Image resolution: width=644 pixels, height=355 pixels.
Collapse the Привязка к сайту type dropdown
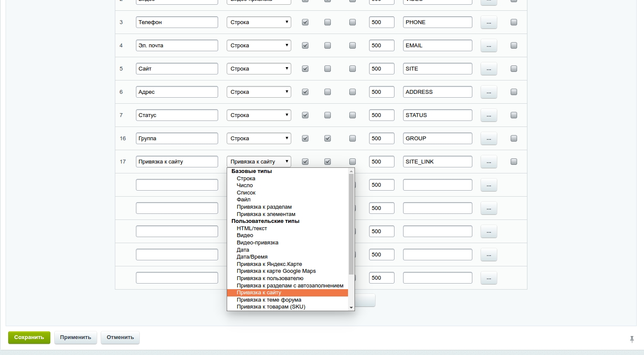pos(259,162)
